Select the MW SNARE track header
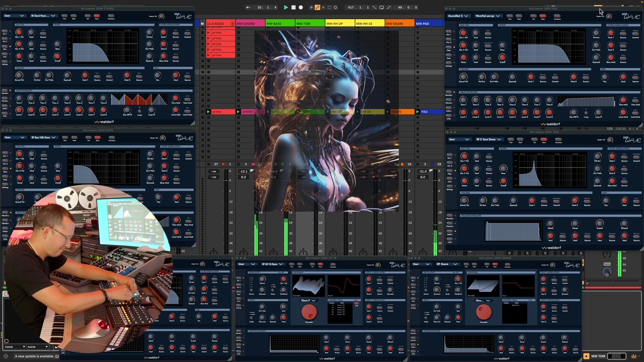The height and width of the screenshot is (362, 644). [399, 23]
